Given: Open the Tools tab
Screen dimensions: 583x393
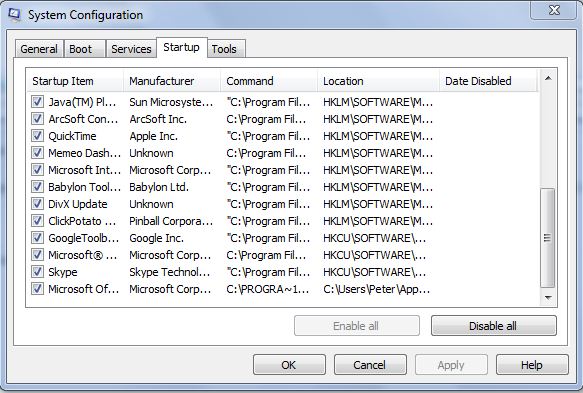Looking at the screenshot, I should tap(226, 49).
